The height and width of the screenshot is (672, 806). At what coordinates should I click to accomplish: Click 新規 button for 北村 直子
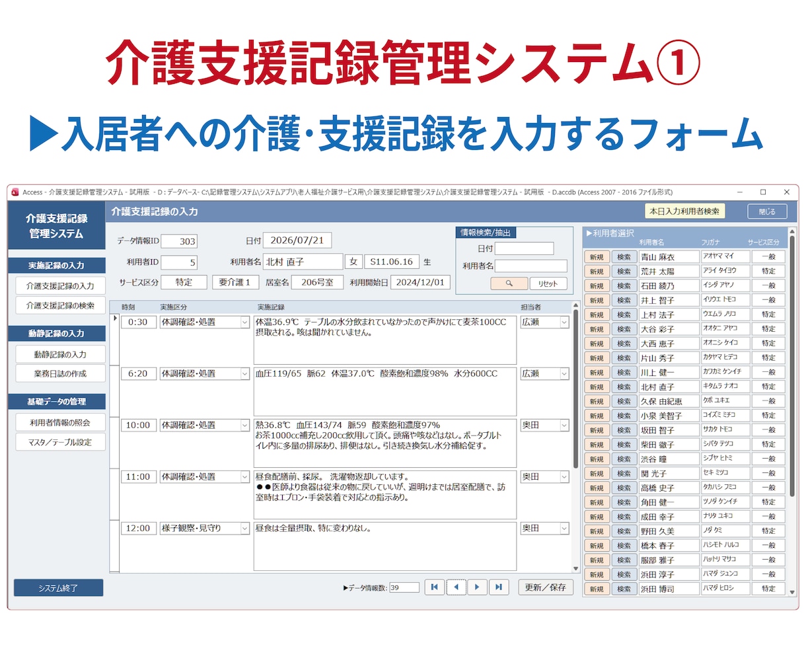[x=597, y=387]
